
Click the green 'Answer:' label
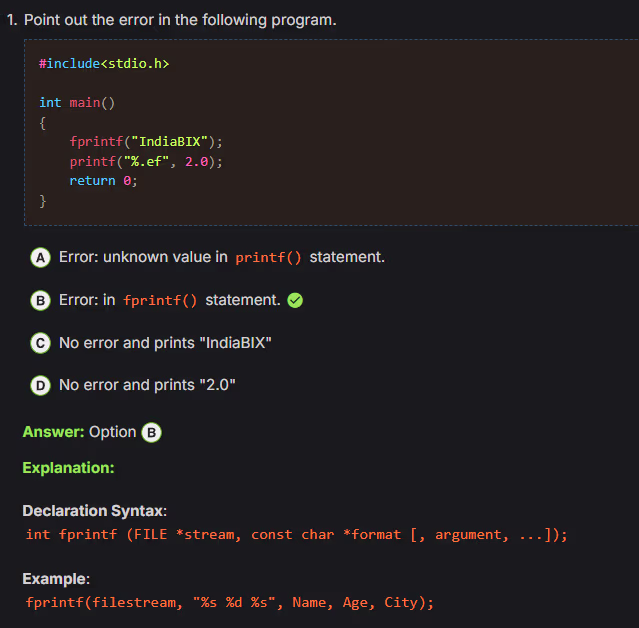(53, 432)
